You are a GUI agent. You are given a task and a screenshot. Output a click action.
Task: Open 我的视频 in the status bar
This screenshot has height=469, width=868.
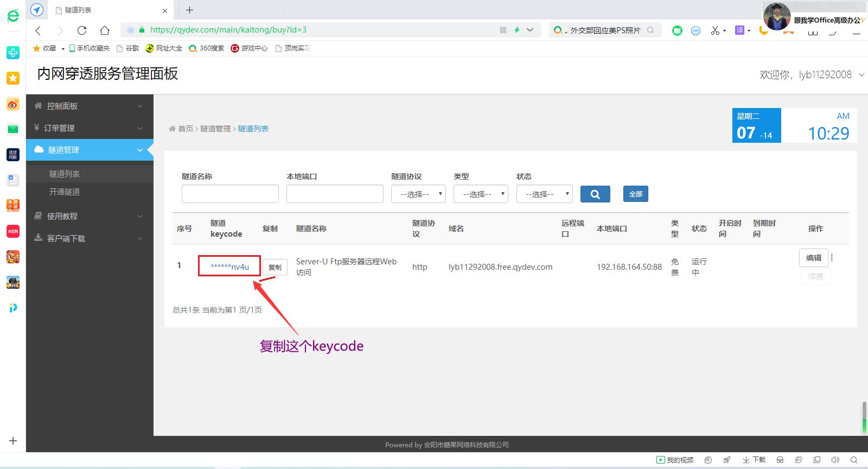pos(675,460)
